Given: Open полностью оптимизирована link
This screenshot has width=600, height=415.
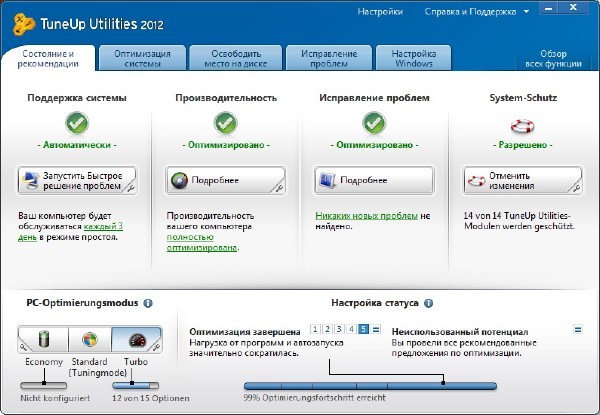Looking at the screenshot, I should click(202, 242).
